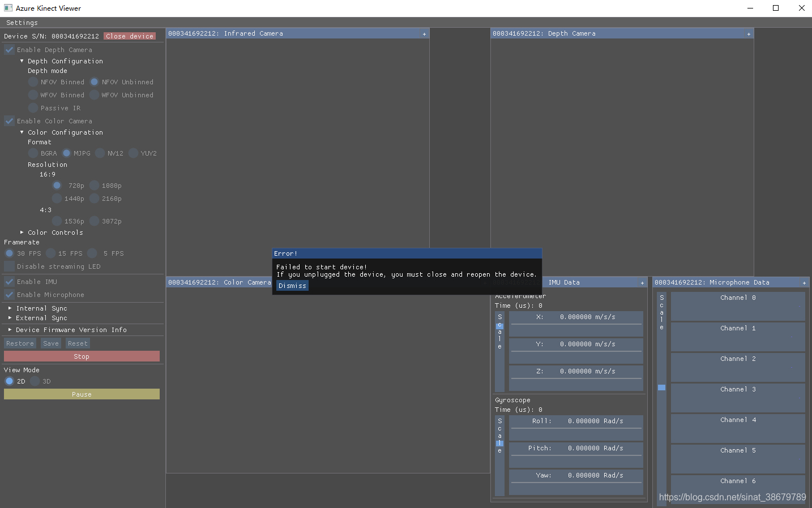Click the Save settings button
Viewport: 812px width, 508px height.
pos(51,343)
